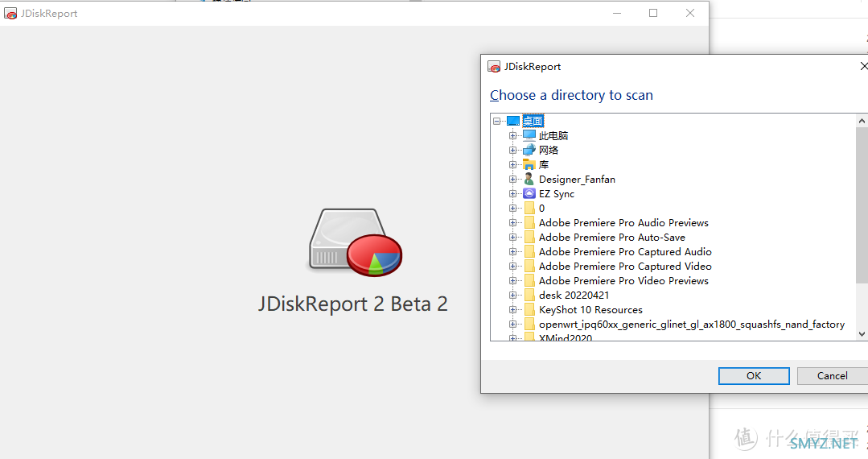Dismiss dialog with the Cancel button

pyautogui.click(x=832, y=376)
